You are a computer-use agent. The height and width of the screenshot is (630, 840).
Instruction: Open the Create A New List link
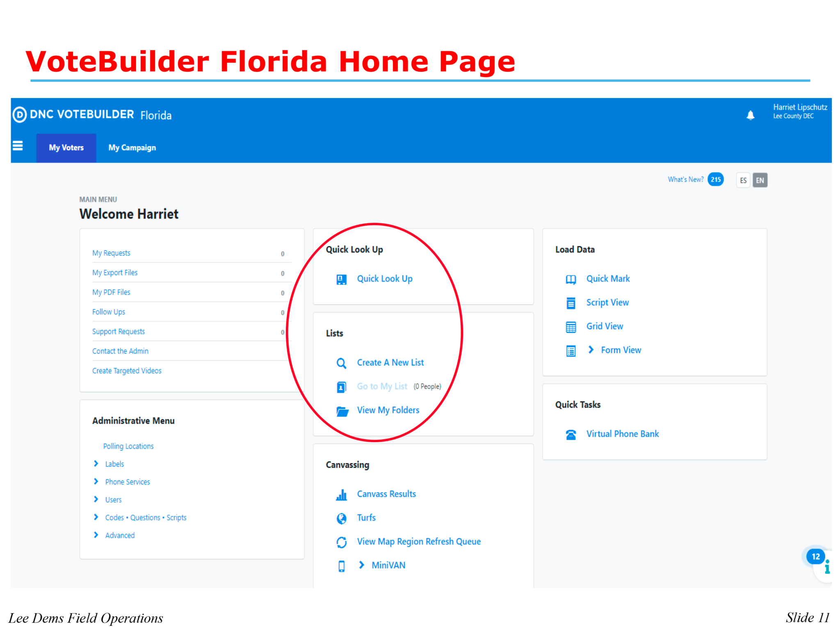[390, 362]
